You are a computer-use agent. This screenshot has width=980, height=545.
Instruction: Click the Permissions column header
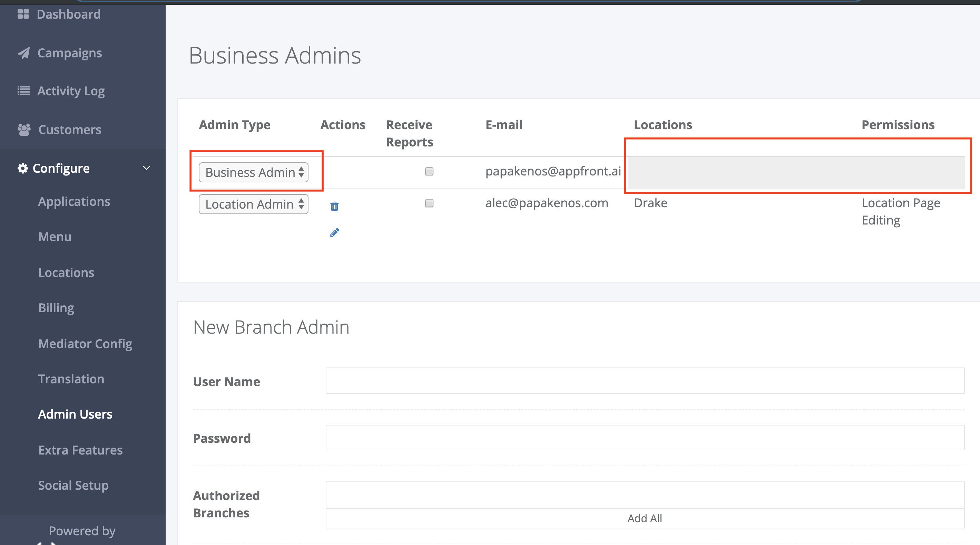coord(898,125)
